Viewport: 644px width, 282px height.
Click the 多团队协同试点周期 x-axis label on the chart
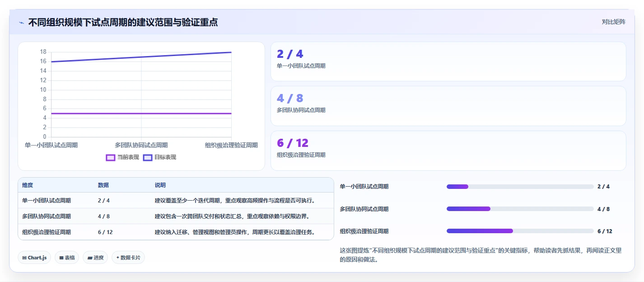click(141, 145)
